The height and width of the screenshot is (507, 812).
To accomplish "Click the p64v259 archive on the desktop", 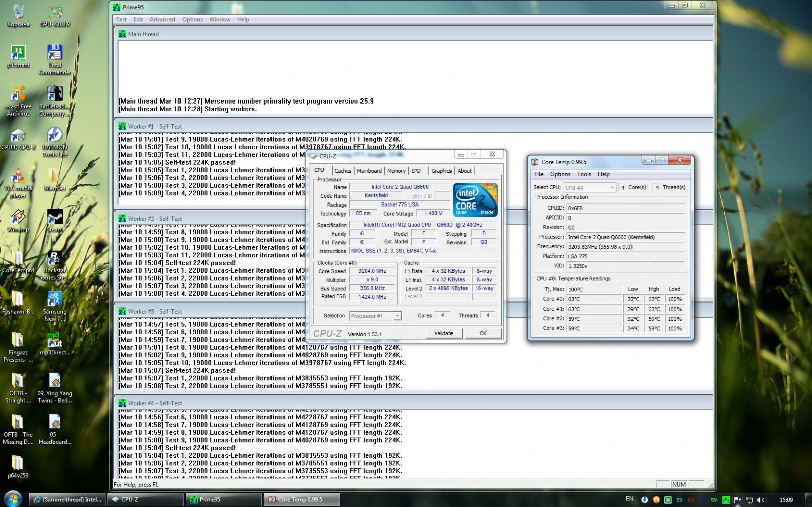I will [18, 467].
